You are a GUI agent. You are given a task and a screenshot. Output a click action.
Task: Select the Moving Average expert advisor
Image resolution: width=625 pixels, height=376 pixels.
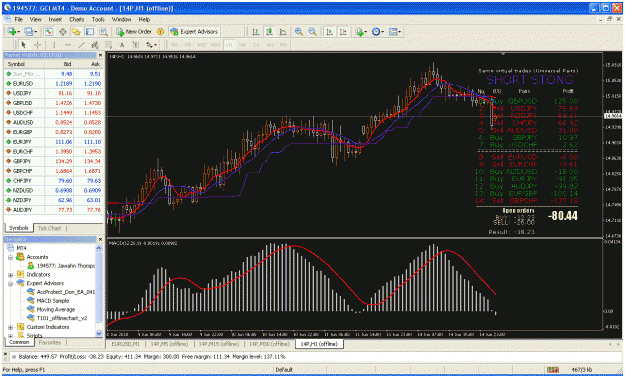(x=56, y=310)
